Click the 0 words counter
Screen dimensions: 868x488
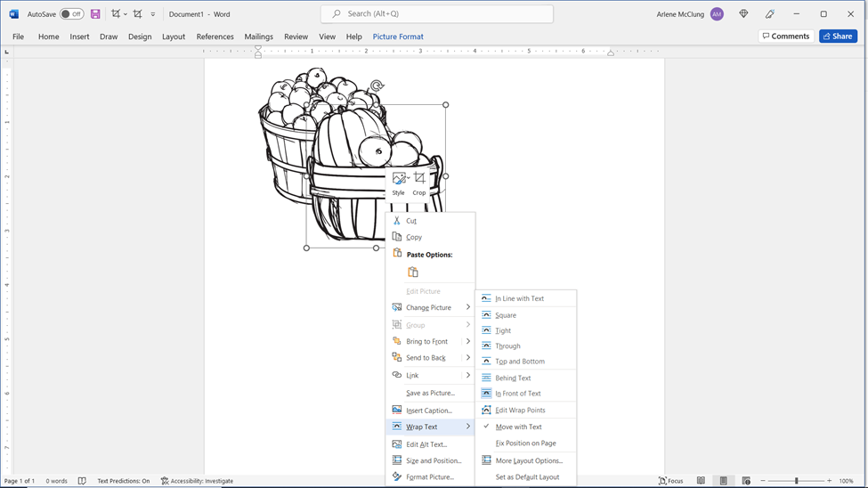point(56,481)
